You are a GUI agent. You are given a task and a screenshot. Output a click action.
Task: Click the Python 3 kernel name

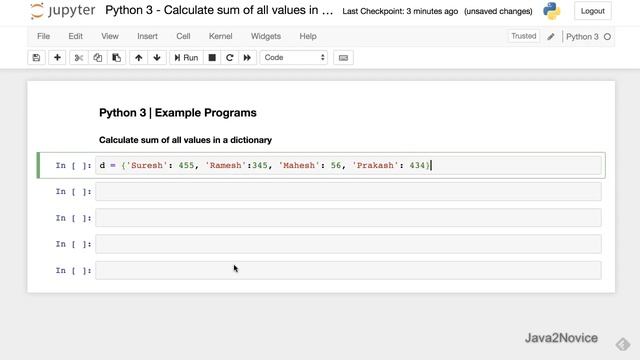[x=582, y=37]
